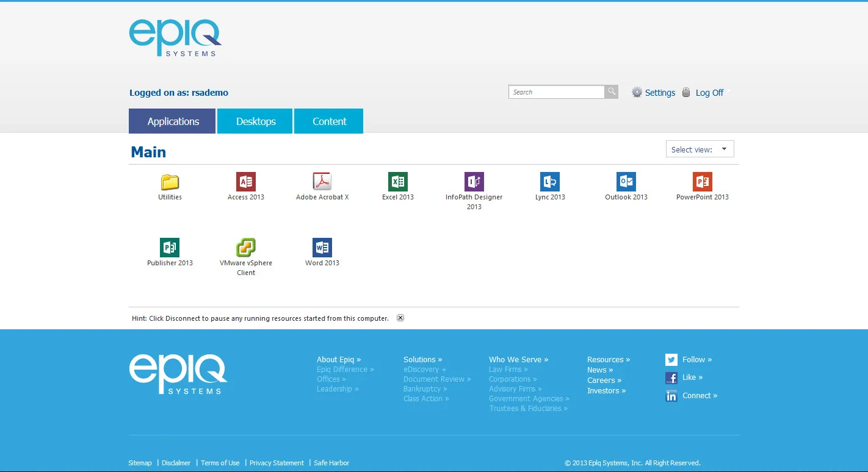This screenshot has width=868, height=472.
Task: Open the Terms of Use link
Action: click(x=220, y=463)
